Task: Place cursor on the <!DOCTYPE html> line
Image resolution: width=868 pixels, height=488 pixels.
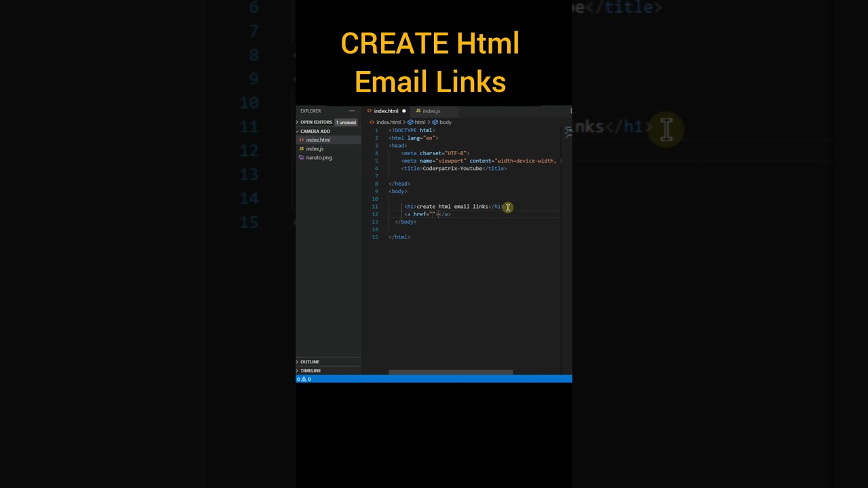Action: click(x=412, y=130)
